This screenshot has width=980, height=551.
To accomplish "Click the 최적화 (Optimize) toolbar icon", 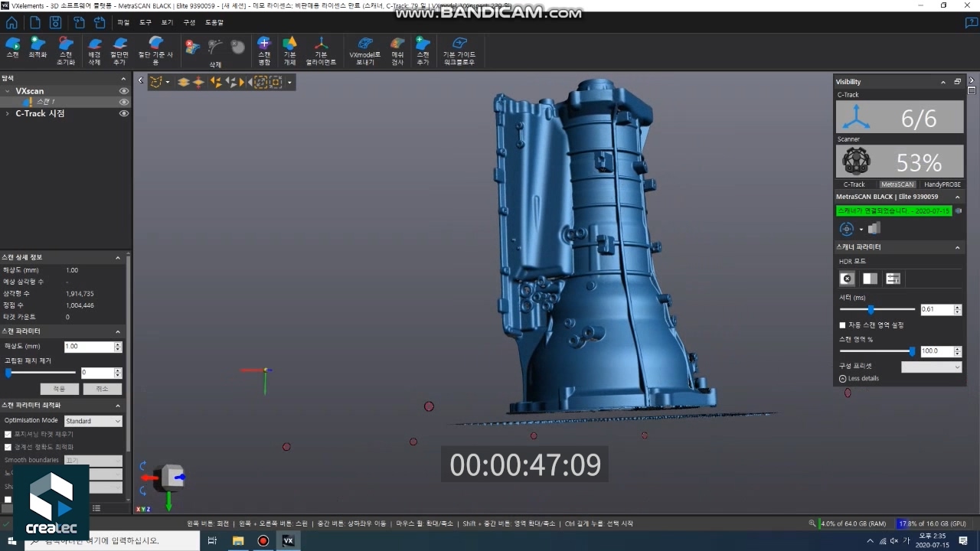I will click(38, 44).
